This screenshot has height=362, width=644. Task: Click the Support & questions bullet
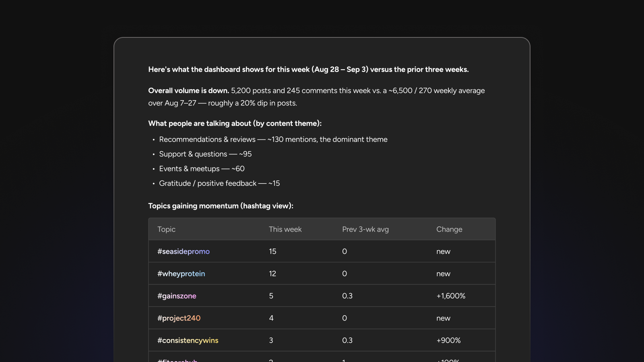tap(205, 154)
